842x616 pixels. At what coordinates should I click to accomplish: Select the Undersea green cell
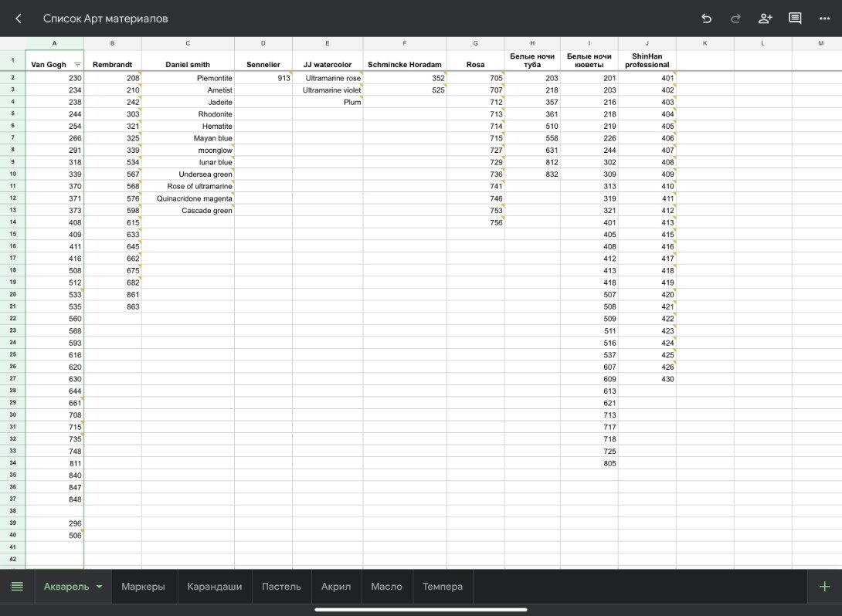point(188,174)
